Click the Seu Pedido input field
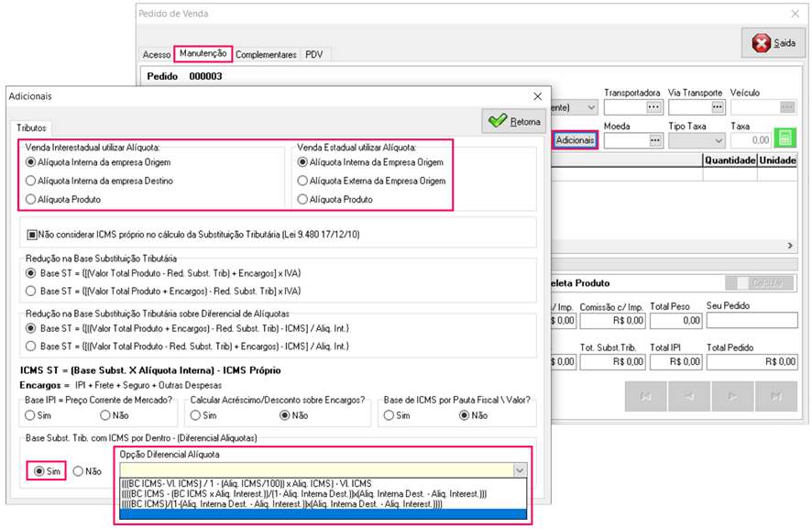 pyautogui.click(x=745, y=321)
